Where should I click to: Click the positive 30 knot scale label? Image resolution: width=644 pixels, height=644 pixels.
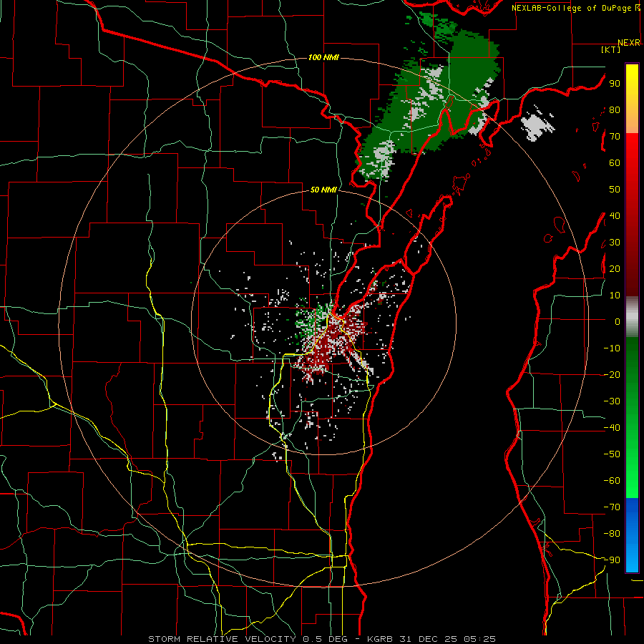(615, 243)
